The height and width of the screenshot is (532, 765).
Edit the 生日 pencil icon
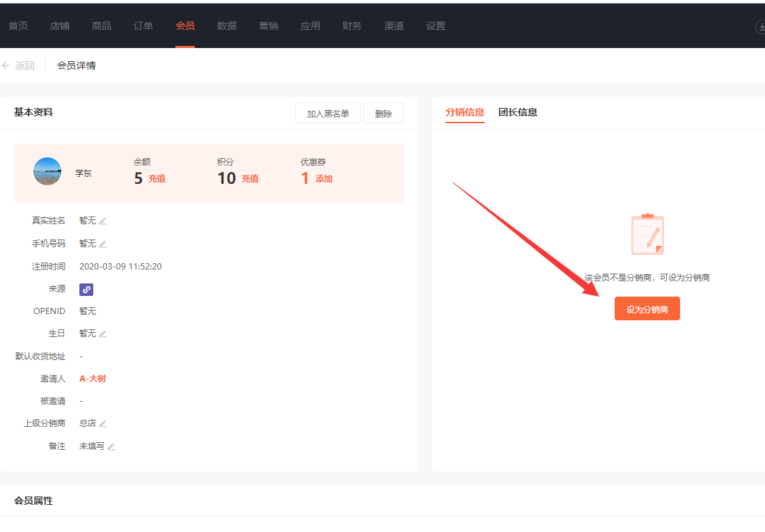click(x=102, y=334)
